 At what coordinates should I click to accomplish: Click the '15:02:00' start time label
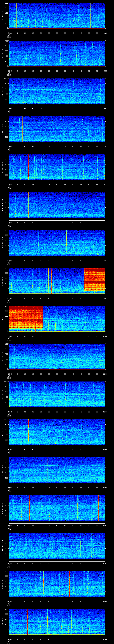pos(9,71)
